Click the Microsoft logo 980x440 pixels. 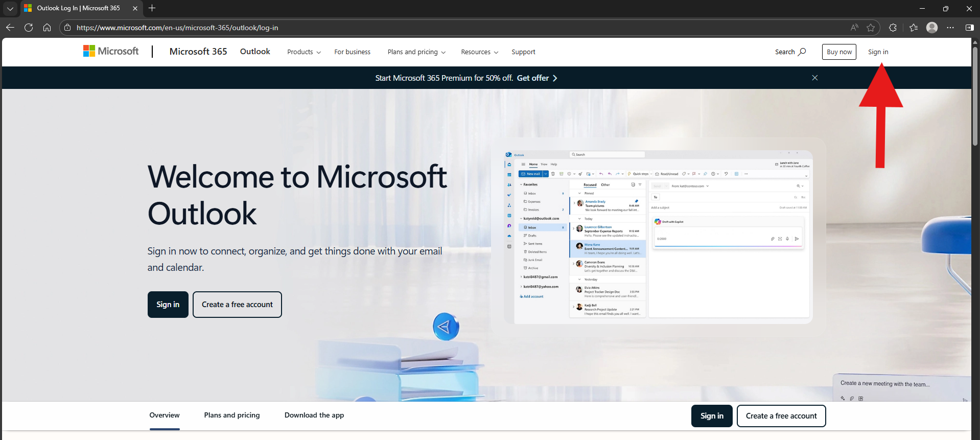[111, 51]
